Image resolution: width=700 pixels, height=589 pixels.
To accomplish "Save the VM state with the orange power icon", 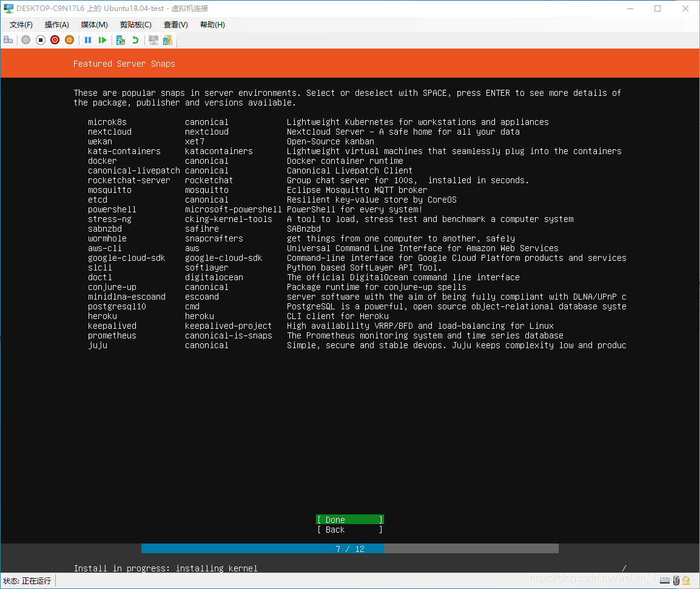I will pyautogui.click(x=70, y=40).
